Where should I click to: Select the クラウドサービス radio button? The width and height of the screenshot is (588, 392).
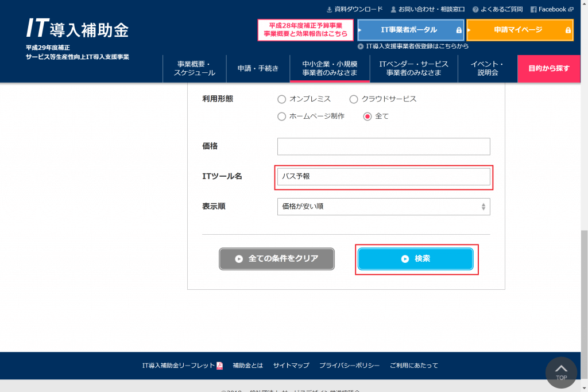pyautogui.click(x=354, y=99)
